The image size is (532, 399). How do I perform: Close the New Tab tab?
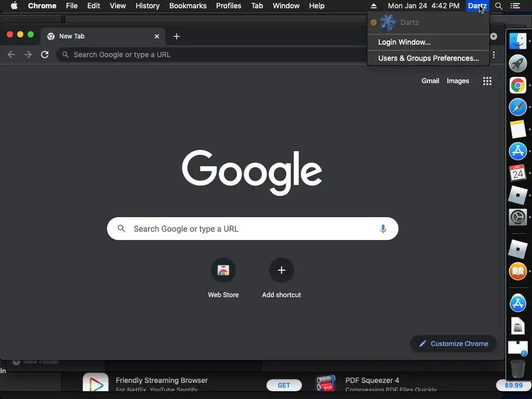(x=157, y=36)
